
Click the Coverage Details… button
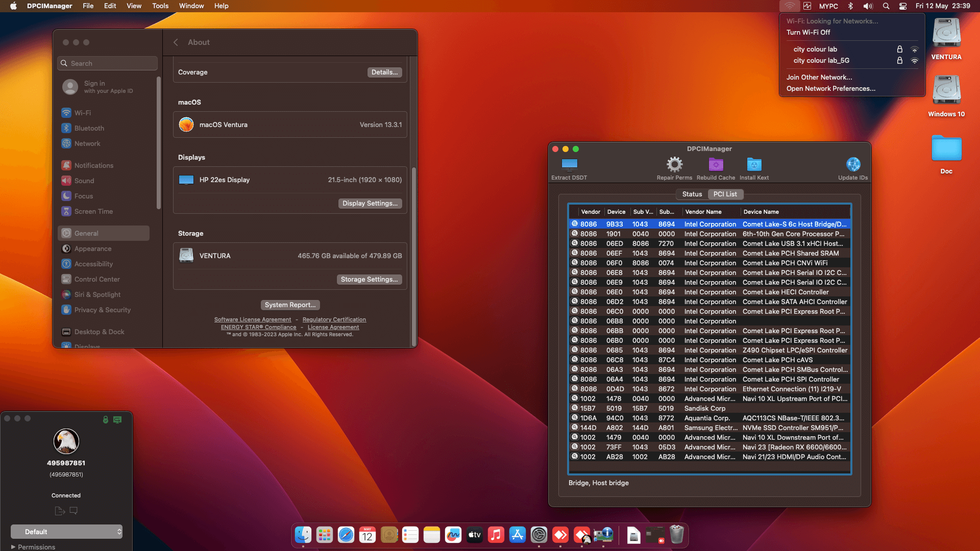pyautogui.click(x=384, y=72)
